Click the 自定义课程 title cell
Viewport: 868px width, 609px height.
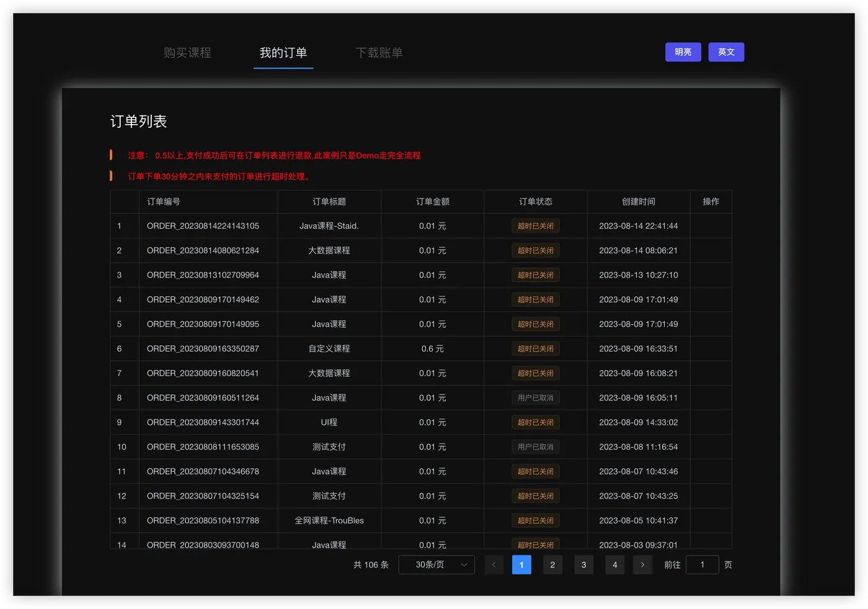click(x=329, y=349)
